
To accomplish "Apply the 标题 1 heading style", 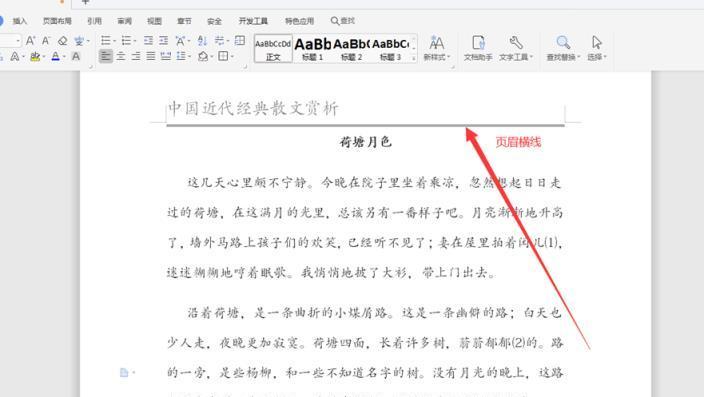I will [x=312, y=49].
